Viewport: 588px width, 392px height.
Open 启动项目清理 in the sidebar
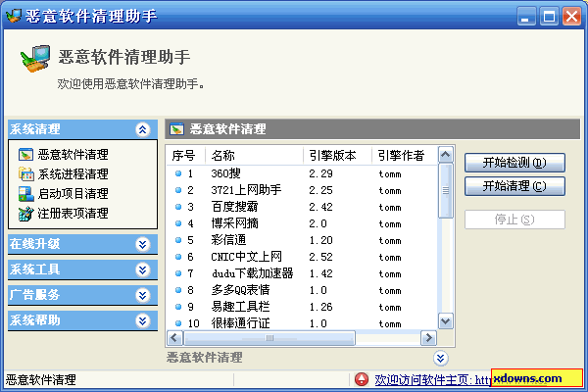tap(73, 194)
